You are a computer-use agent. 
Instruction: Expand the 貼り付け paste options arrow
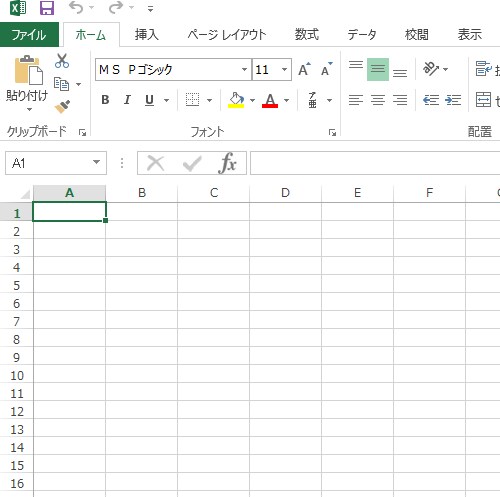29,109
